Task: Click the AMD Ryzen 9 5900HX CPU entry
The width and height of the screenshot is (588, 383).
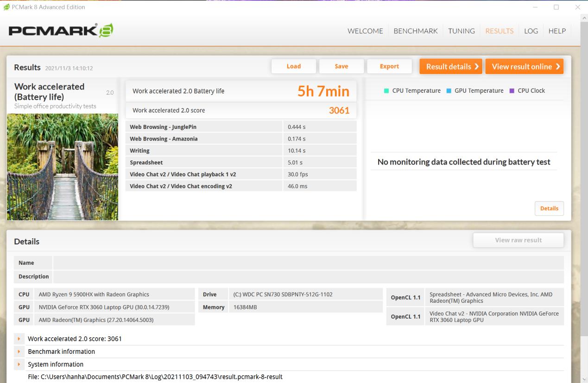Action: (115, 294)
